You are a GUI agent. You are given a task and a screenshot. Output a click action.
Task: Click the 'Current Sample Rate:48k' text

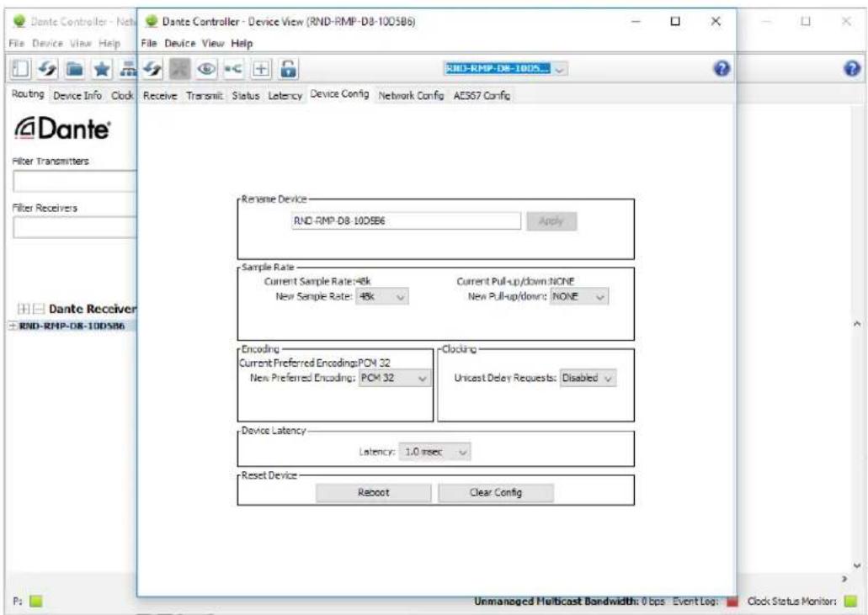coord(317,282)
